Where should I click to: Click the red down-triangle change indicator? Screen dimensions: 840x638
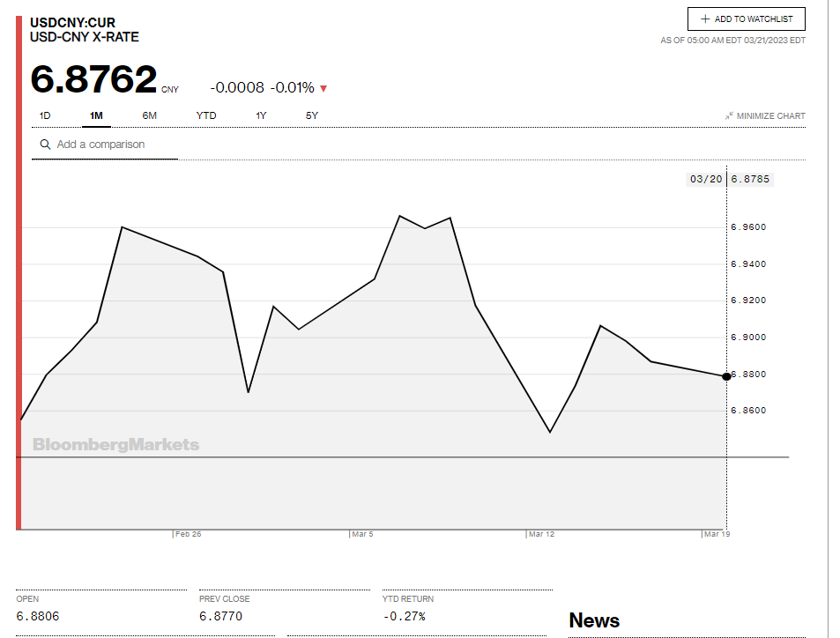tap(323, 88)
